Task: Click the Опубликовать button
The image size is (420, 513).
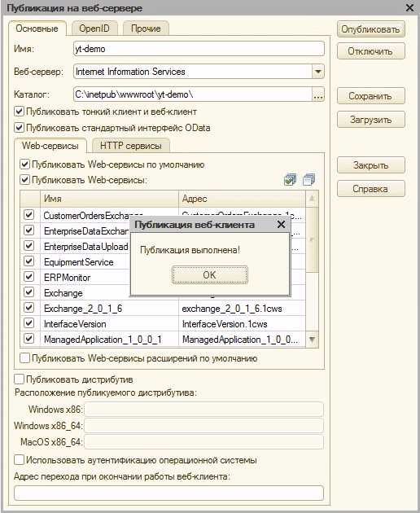Action: click(370, 29)
